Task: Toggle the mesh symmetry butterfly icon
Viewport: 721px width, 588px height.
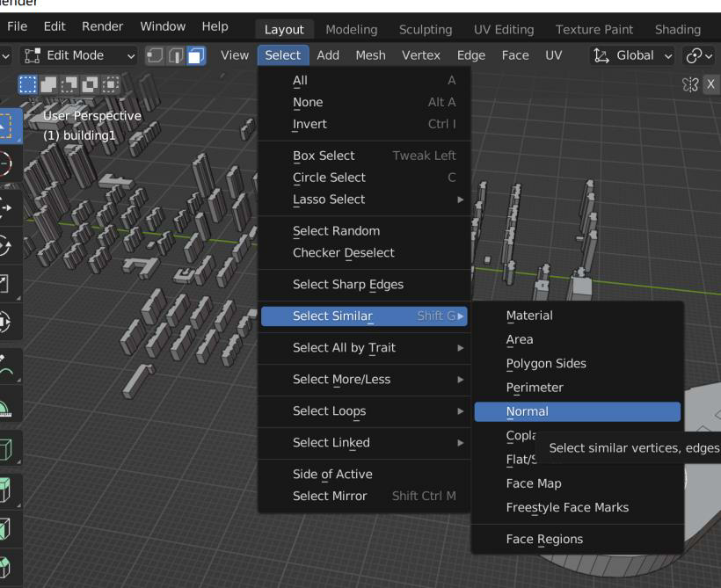Action: [690, 84]
